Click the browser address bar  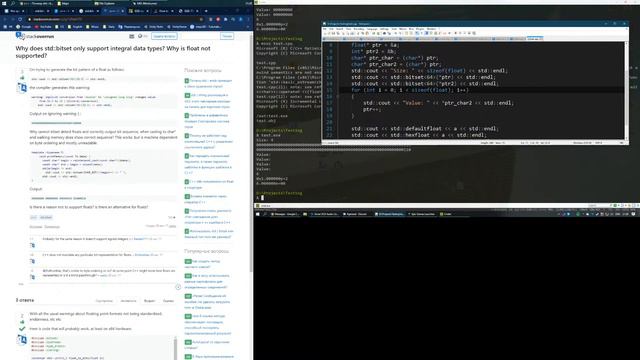[114, 19]
